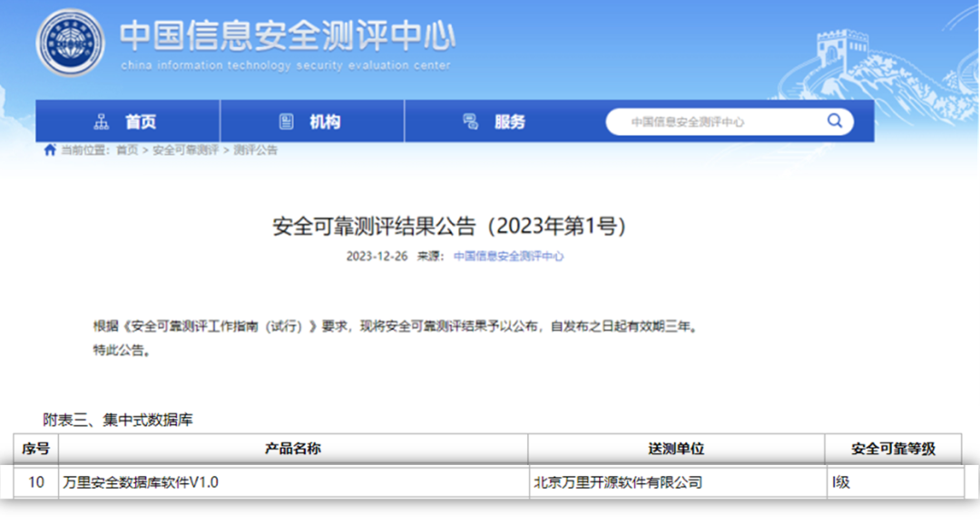This screenshot has height=524, width=980.
Task: Click the 产品名称 column header
Action: pyautogui.click(x=293, y=449)
